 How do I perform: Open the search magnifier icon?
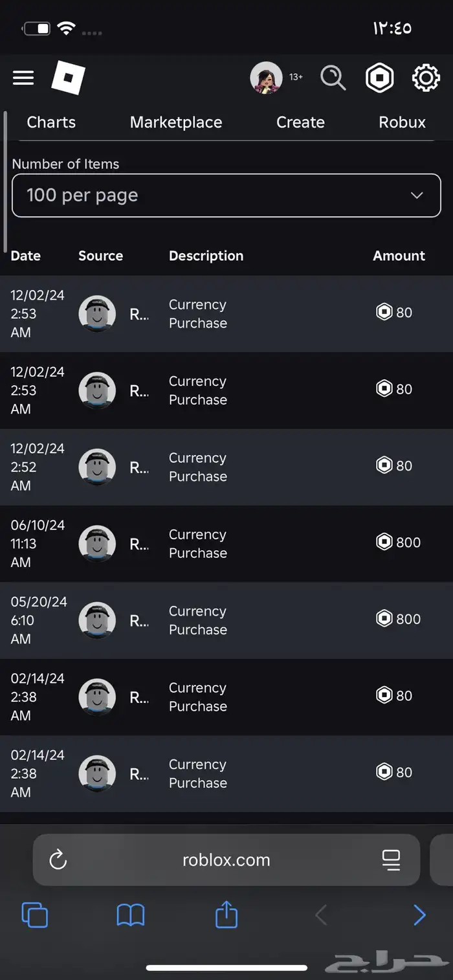click(x=333, y=78)
